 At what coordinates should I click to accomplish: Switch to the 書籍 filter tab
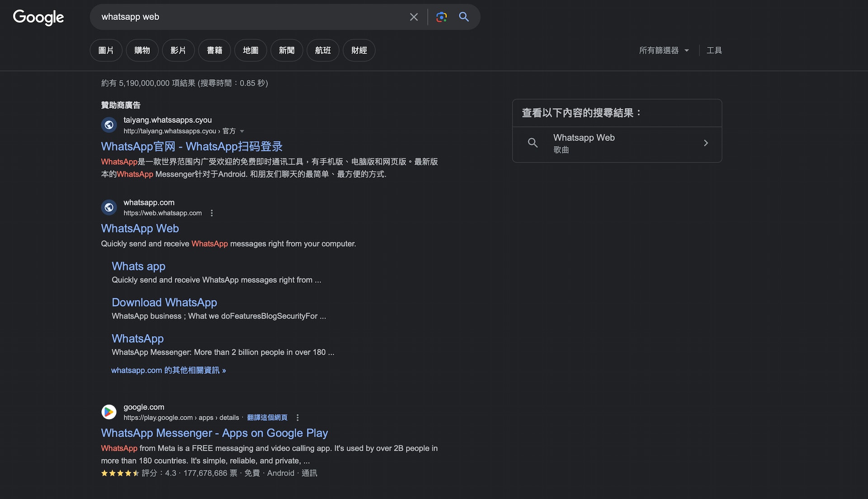click(214, 50)
